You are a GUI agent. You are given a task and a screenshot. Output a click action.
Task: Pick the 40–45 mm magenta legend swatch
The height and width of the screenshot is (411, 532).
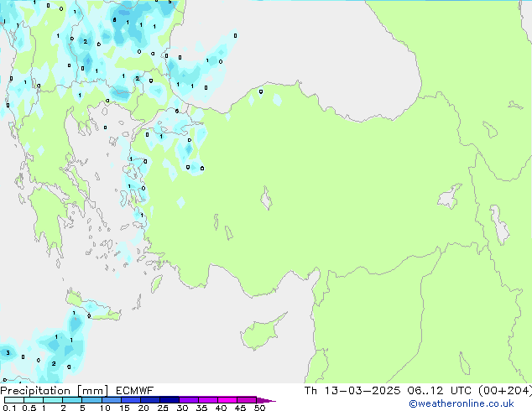[227, 400]
